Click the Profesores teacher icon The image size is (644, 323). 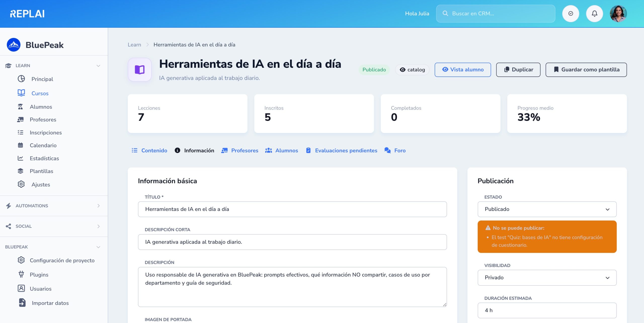20,120
